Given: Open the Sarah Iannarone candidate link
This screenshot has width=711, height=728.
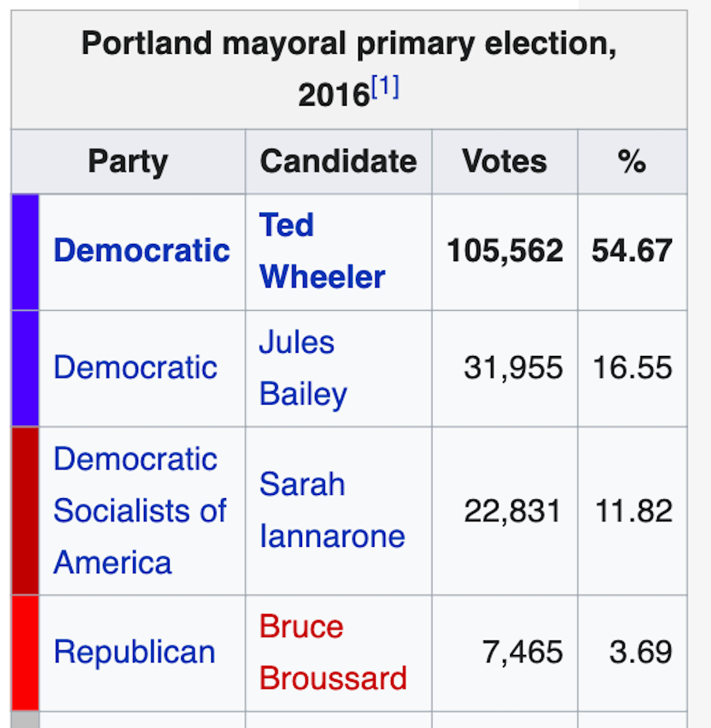Looking at the screenshot, I should pos(332,510).
